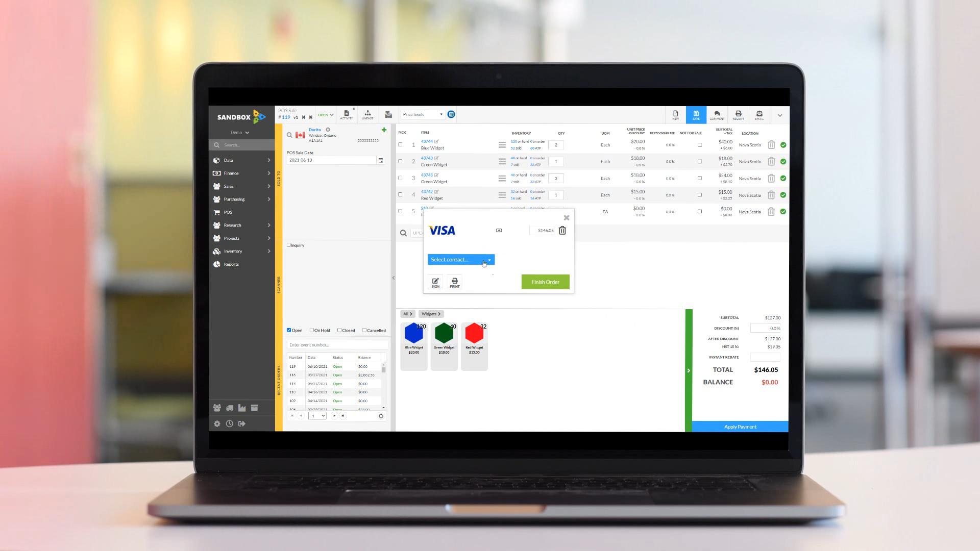Screen dimensions: 980x551
Task: Delete Blue Widget line with trash icon
Action: tap(771, 145)
